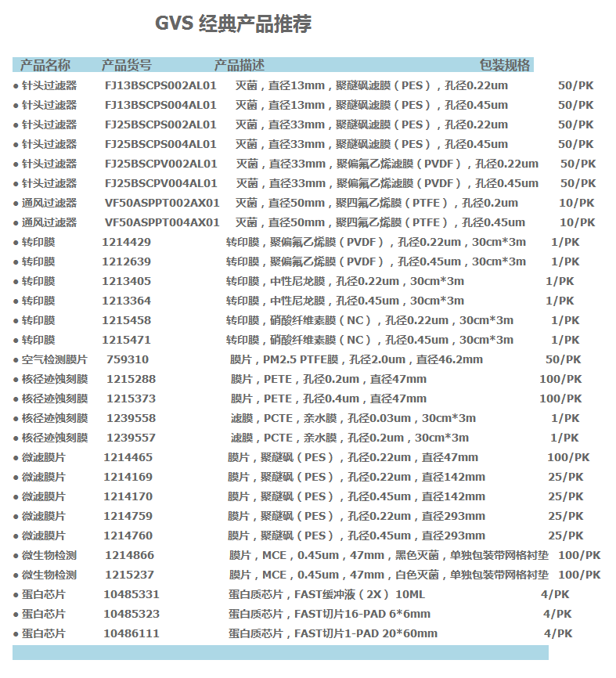Click product code FJ25BSCPV004AL01
Image resolution: width=616 pixels, height=678 pixels.
click(160, 183)
